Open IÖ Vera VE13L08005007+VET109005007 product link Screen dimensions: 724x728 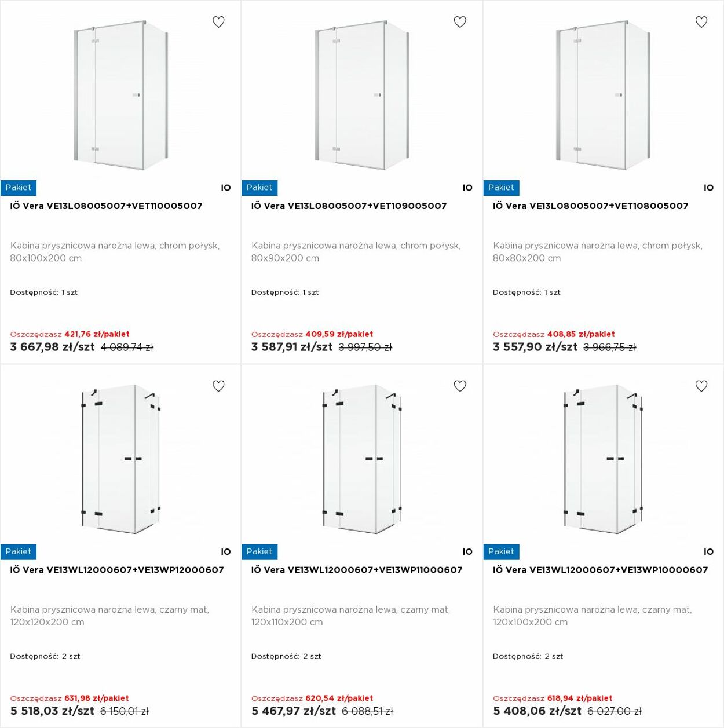[x=349, y=206]
